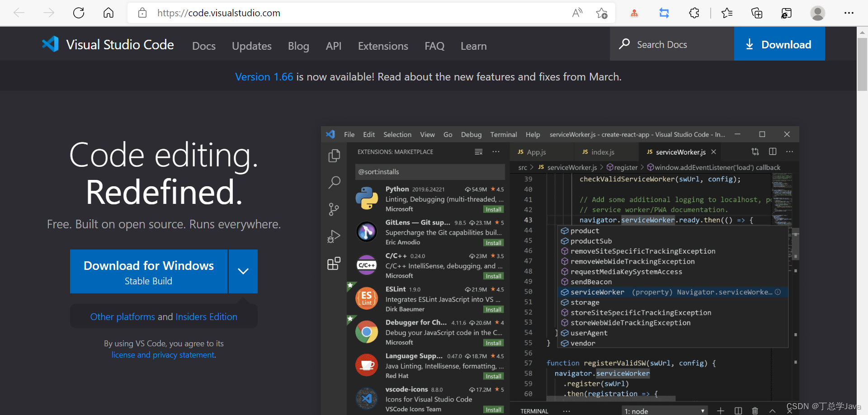Open the Terminal menu in VS Code
Image resolution: width=868 pixels, height=415 pixels.
click(x=504, y=135)
